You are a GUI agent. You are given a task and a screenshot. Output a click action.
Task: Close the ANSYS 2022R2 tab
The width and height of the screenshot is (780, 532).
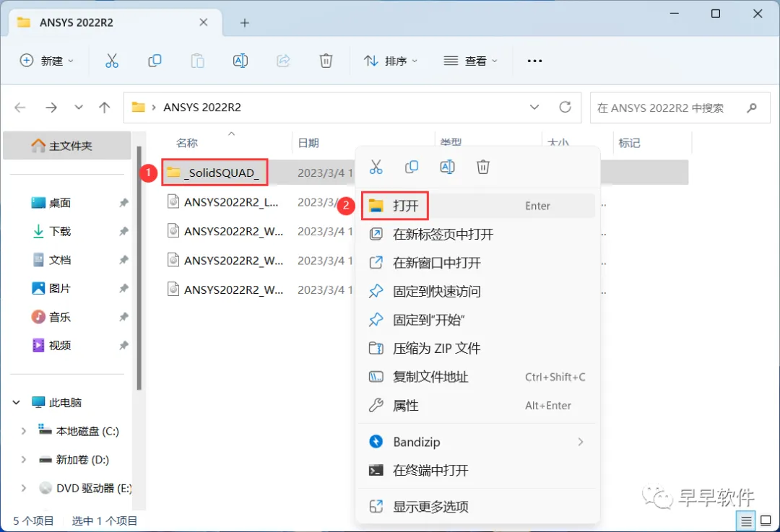(204, 22)
